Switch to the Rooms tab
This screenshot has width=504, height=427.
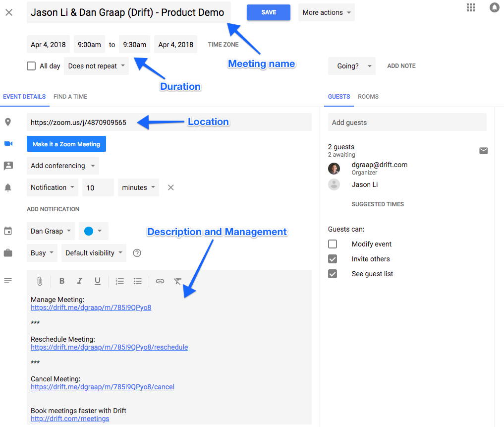point(368,97)
